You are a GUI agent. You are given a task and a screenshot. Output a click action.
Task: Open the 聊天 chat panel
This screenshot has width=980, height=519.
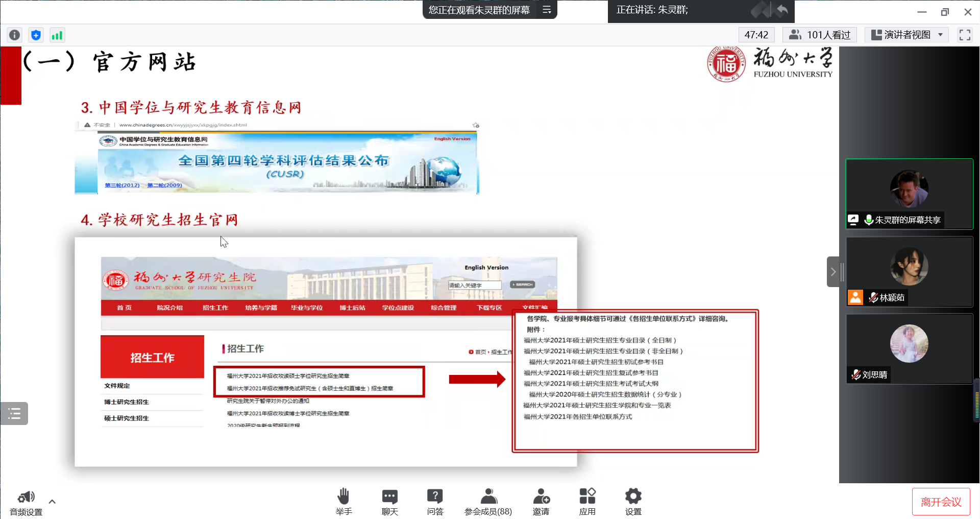(x=389, y=502)
